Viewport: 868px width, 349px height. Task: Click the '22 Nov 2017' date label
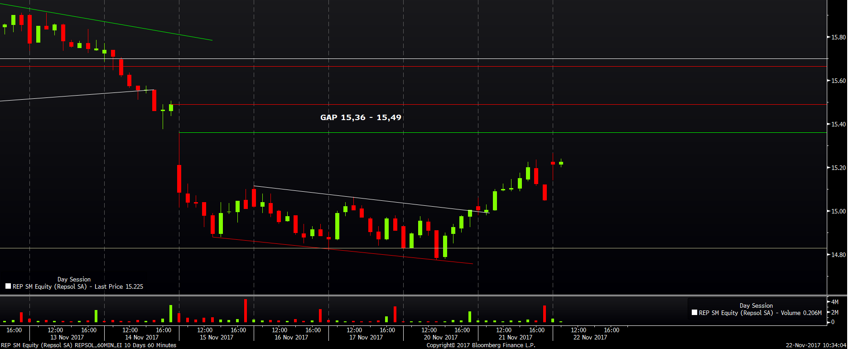coord(590,337)
